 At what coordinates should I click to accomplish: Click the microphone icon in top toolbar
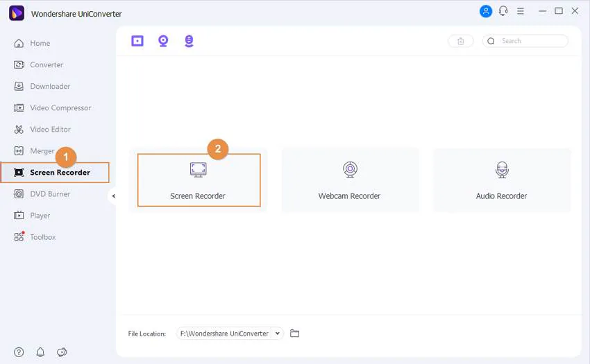pyautogui.click(x=189, y=41)
